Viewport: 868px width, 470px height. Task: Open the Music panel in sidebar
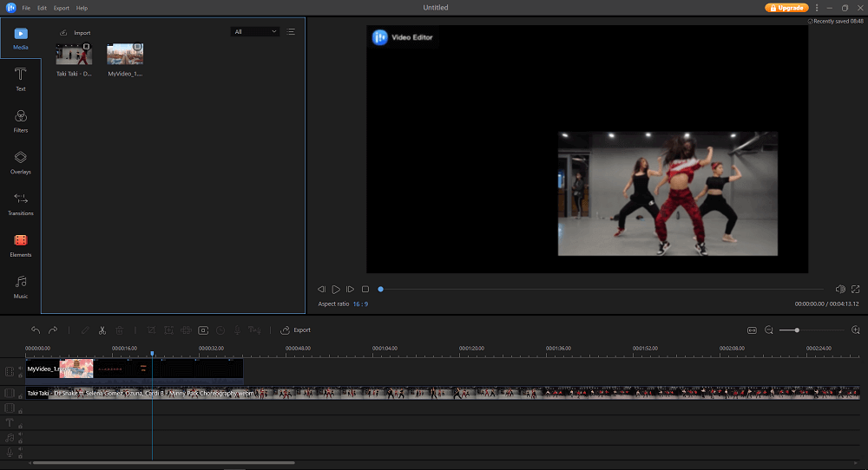tap(20, 286)
